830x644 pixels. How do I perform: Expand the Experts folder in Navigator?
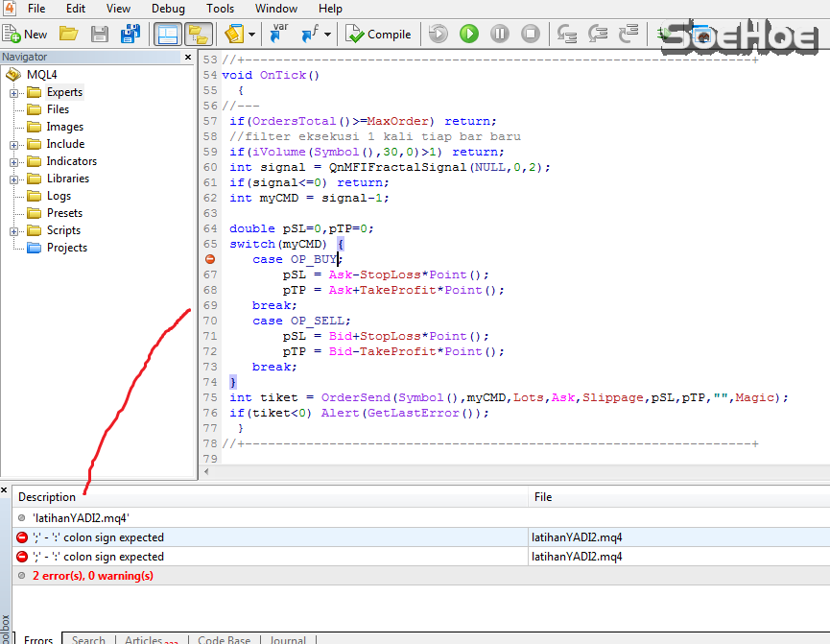14,93
